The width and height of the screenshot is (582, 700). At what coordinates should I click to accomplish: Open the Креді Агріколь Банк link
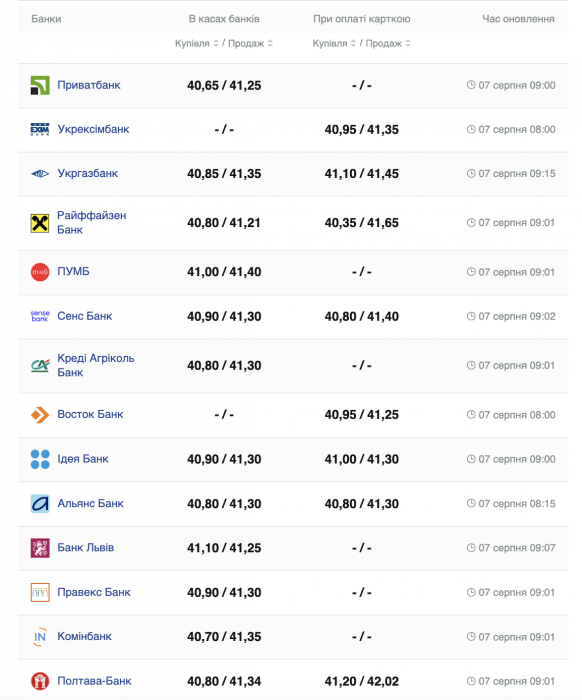(96, 366)
